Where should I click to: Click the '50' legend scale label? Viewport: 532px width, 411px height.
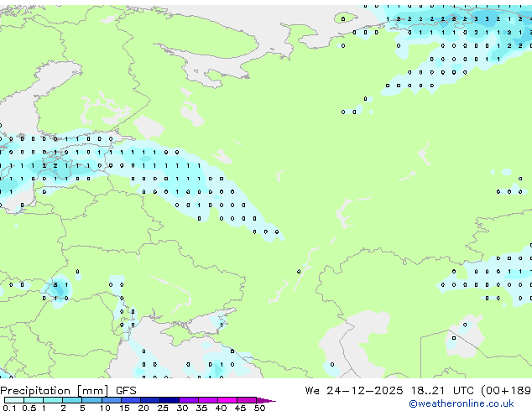tap(260, 408)
